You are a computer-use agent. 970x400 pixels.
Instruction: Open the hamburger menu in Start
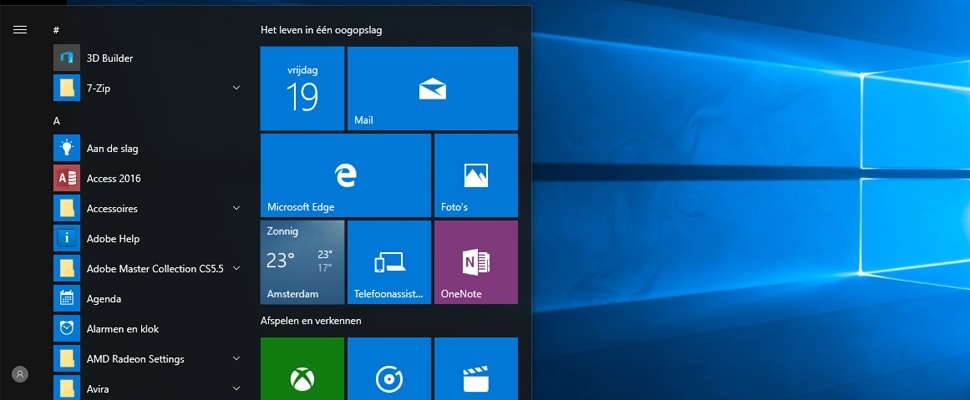[x=20, y=30]
